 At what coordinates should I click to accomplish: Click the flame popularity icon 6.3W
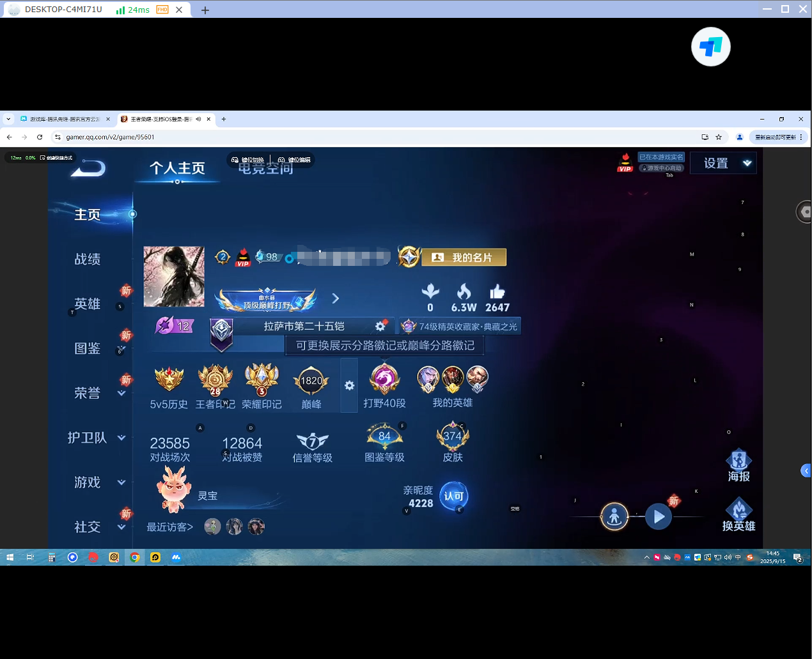[x=464, y=292]
